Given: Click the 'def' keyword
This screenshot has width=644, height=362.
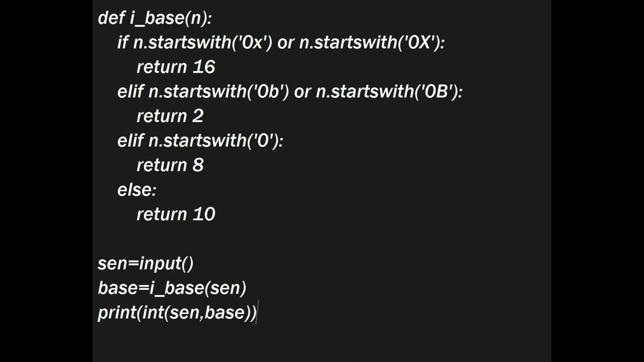Looking at the screenshot, I should click(111, 18).
